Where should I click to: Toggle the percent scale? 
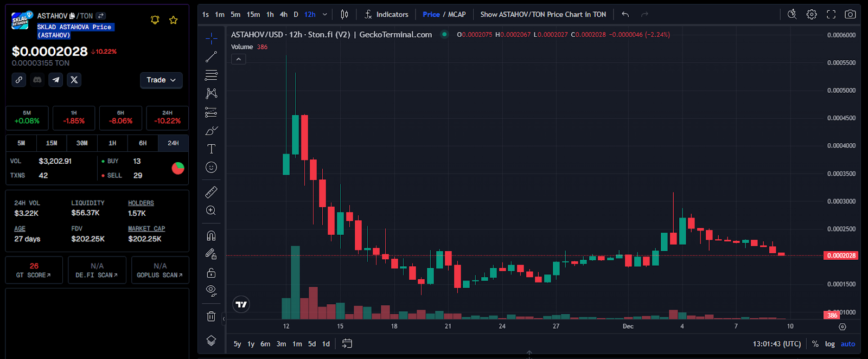point(815,344)
